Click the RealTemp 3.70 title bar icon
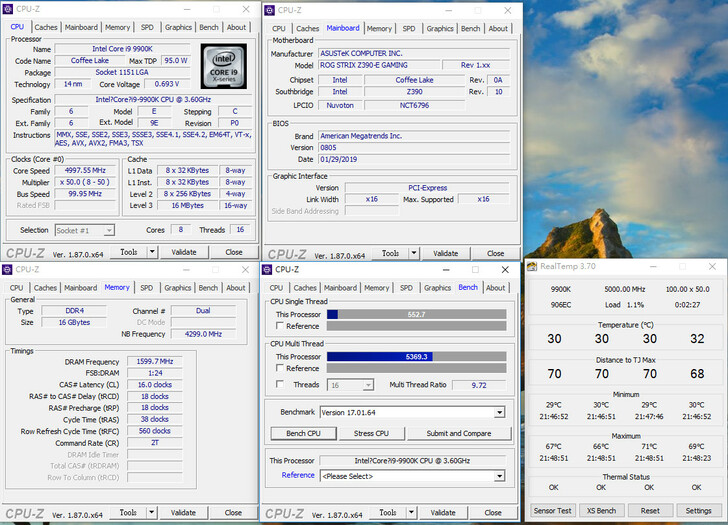Viewport: 728px width, 525px height. [532, 266]
